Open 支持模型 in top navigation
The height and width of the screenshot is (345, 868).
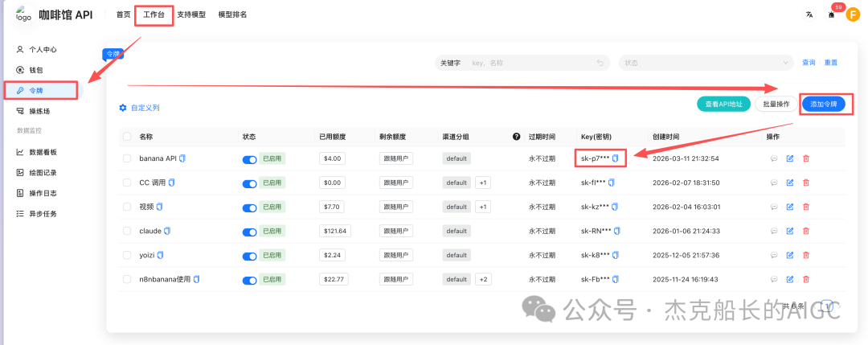coord(191,15)
